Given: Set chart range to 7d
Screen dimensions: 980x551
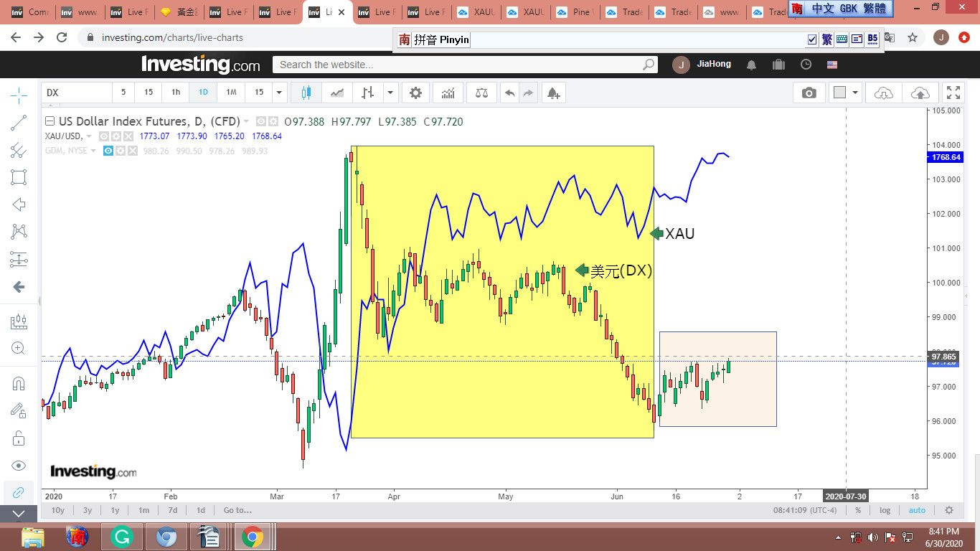Looking at the screenshot, I should [173, 511].
